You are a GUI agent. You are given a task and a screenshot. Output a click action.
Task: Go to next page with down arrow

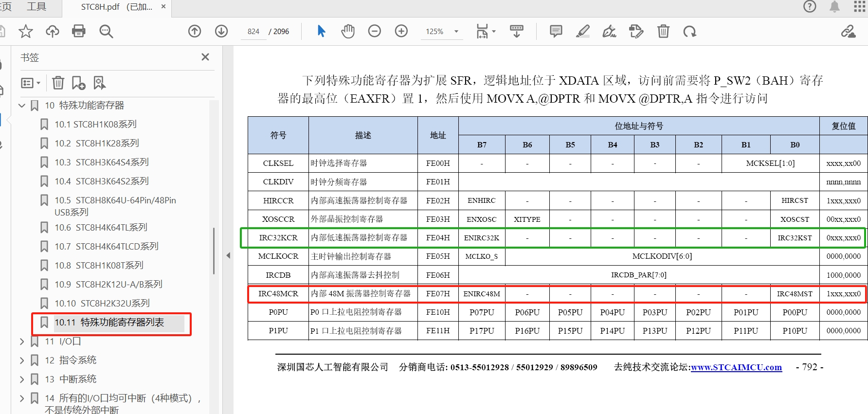pos(221,32)
